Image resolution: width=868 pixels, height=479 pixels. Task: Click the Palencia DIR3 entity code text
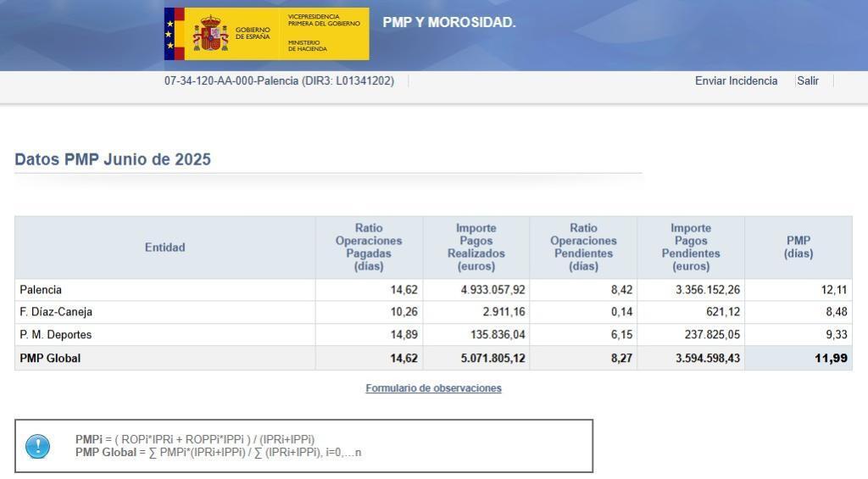click(279, 81)
